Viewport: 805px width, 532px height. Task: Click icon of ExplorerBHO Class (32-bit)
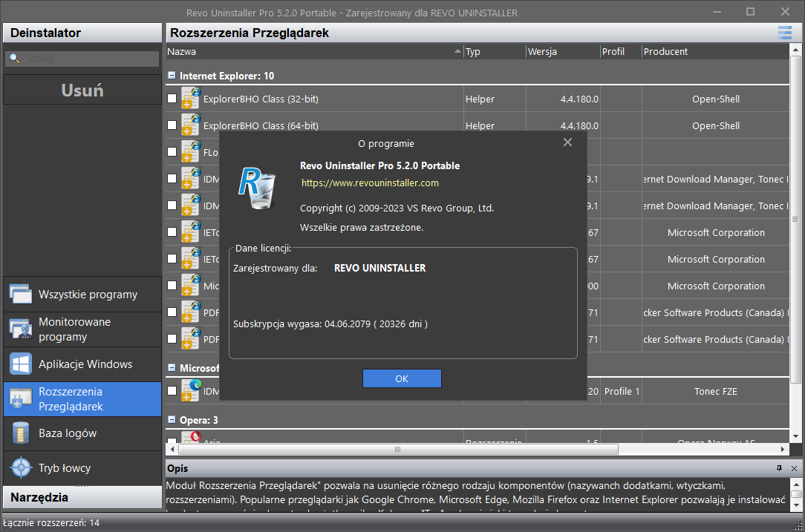coord(190,98)
